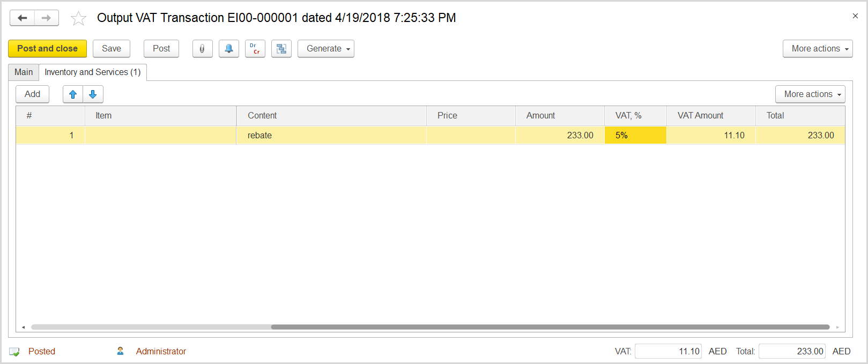Click the # column header
The height and width of the screenshot is (364, 868).
[50, 116]
